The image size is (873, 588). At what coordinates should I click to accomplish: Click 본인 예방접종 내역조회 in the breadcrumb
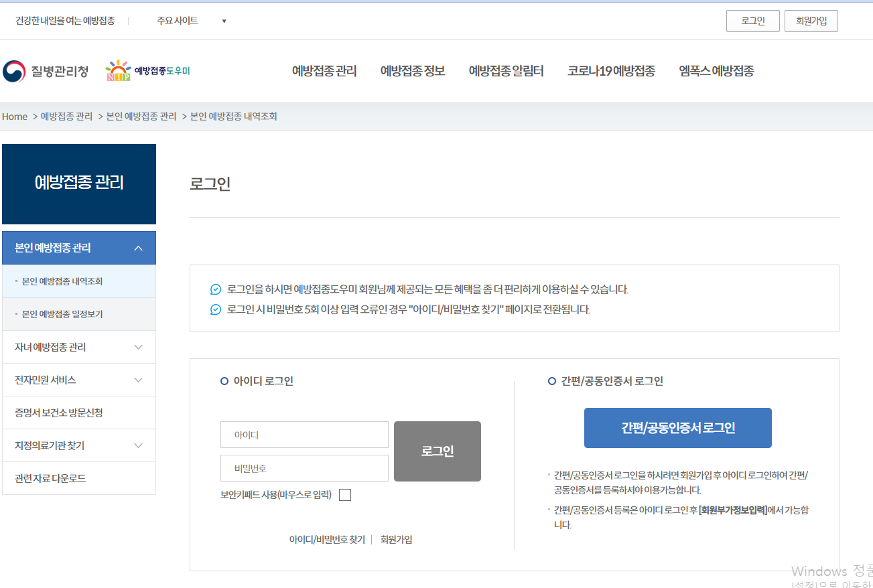point(234,117)
